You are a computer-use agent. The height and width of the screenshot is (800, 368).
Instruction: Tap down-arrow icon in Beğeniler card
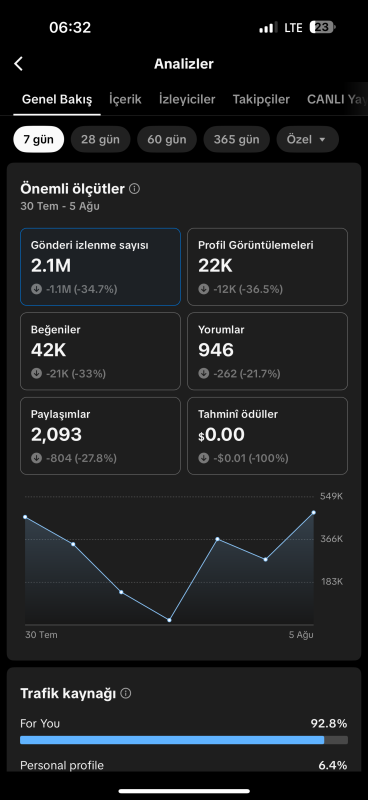tap(36, 373)
